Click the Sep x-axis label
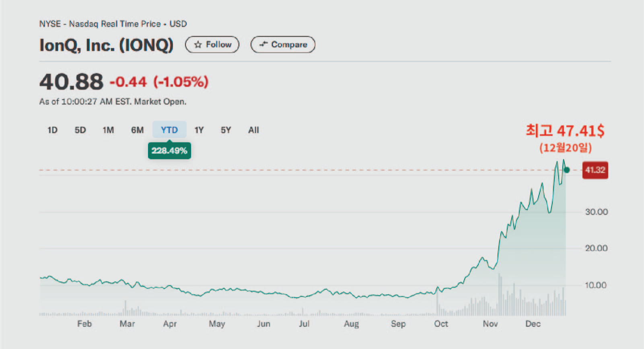The width and height of the screenshot is (644, 349). pos(398,324)
